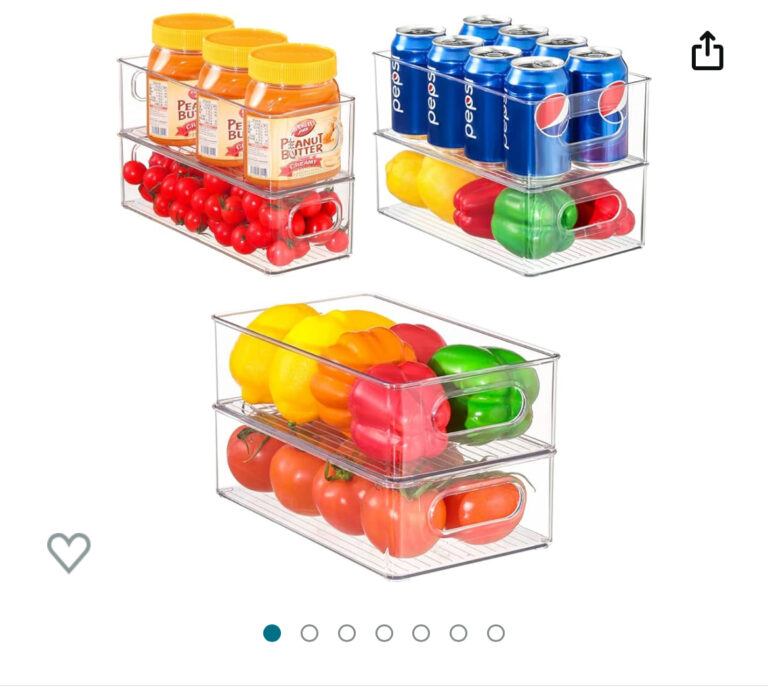The height and width of the screenshot is (686, 768).
Task: Jump to the fourth carousel dot
Action: tap(384, 633)
